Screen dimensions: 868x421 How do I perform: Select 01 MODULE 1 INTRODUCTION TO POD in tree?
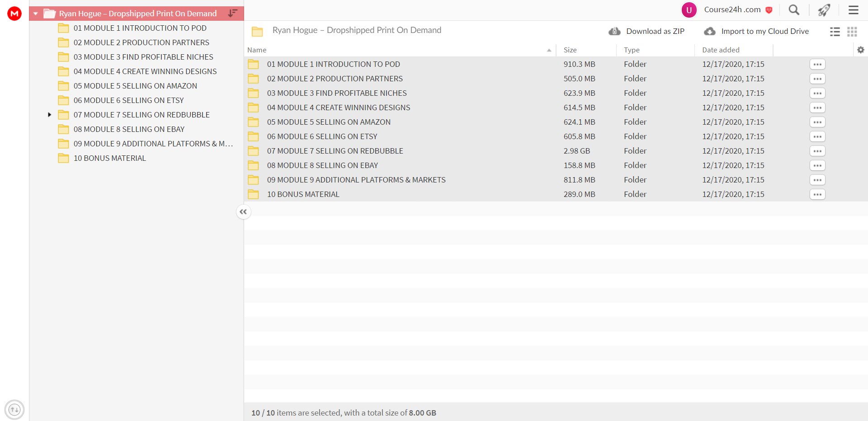(140, 28)
